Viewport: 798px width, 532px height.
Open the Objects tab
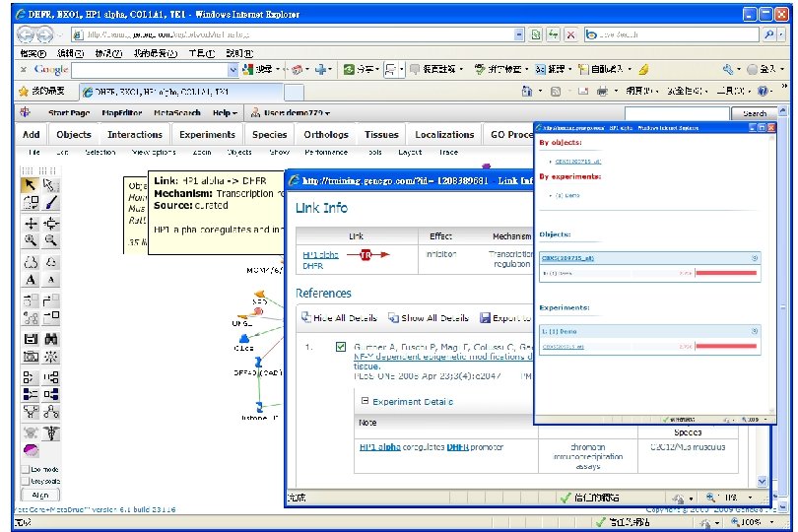pos(74,134)
